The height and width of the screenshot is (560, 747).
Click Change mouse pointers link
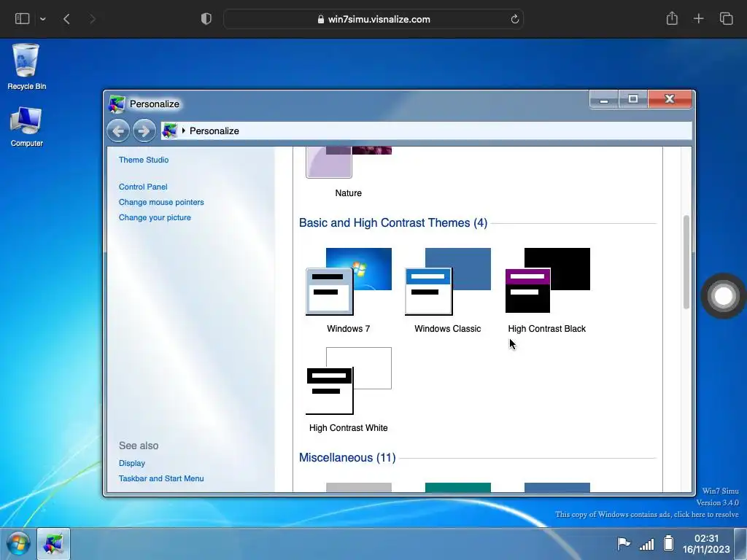[161, 202]
